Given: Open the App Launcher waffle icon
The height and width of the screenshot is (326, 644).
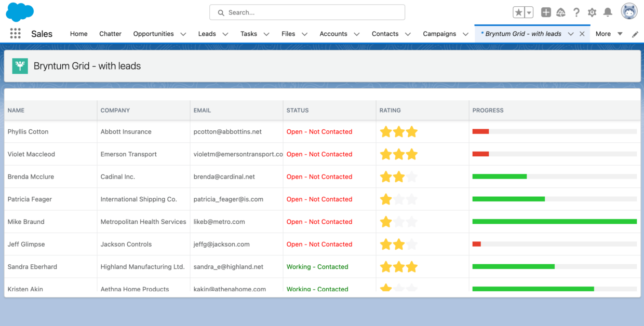Looking at the screenshot, I should click(15, 33).
